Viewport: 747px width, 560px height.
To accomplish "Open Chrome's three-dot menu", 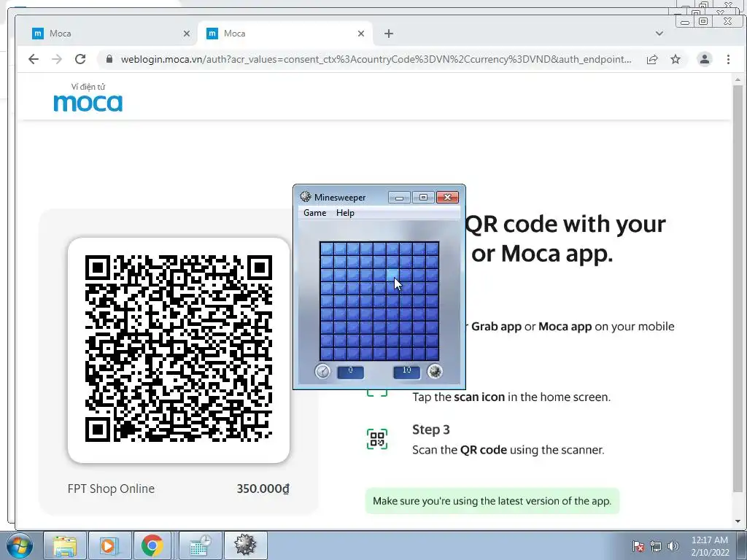I will (728, 59).
